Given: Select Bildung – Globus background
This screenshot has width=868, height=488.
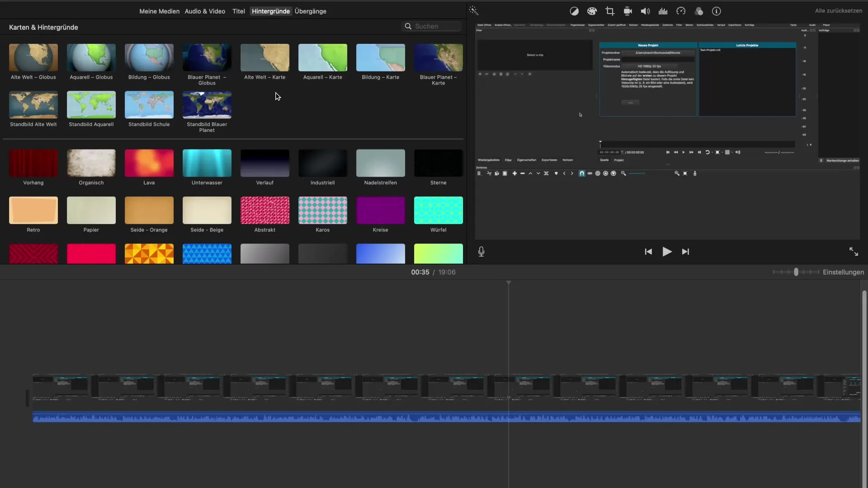Looking at the screenshot, I should click(149, 58).
